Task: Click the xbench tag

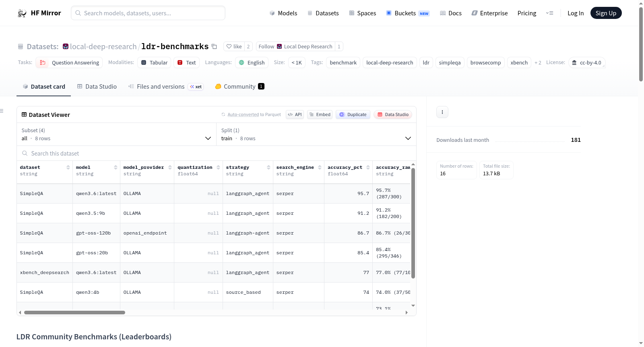Action: tap(519, 62)
